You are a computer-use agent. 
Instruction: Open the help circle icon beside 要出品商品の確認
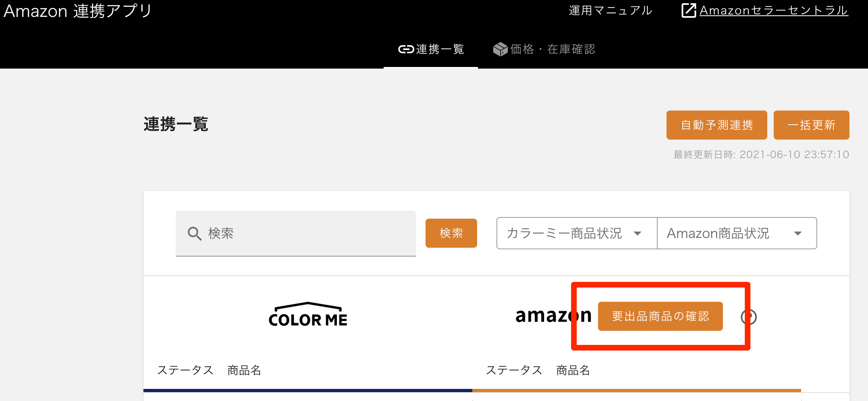click(x=750, y=317)
